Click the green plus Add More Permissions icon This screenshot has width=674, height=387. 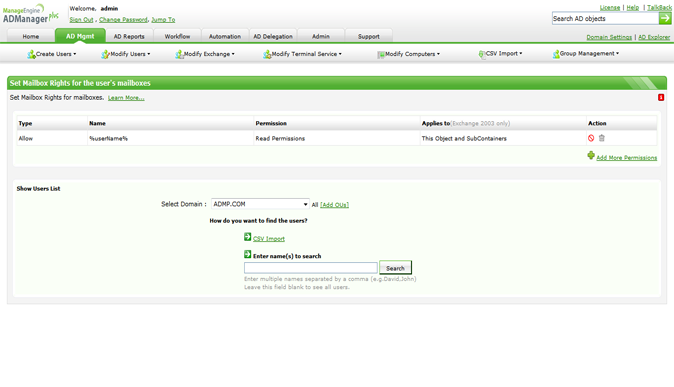point(591,156)
